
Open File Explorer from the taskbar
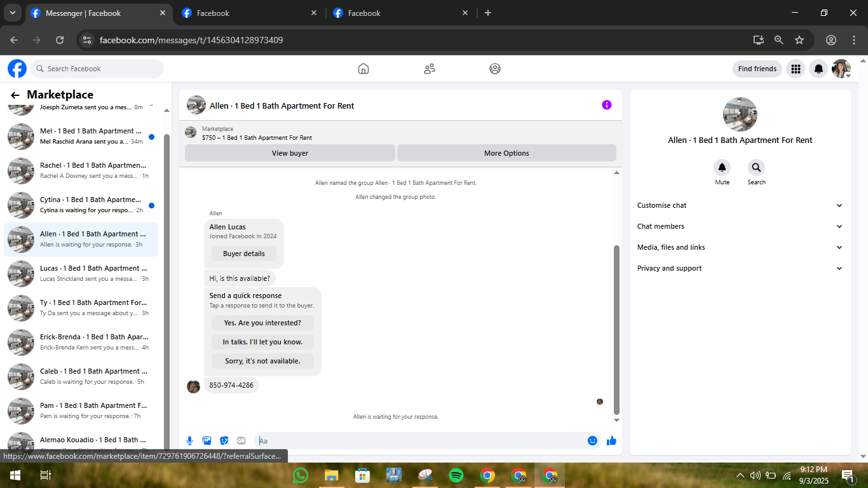332,475
